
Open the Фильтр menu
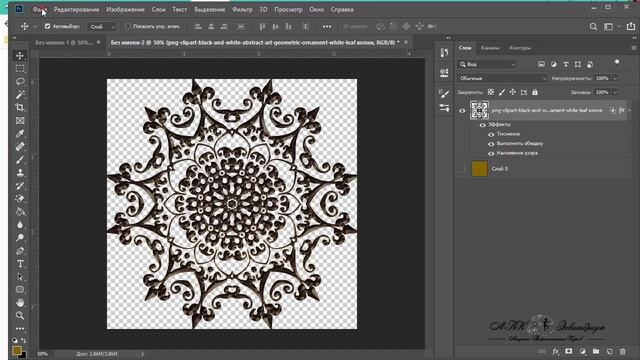(x=242, y=9)
